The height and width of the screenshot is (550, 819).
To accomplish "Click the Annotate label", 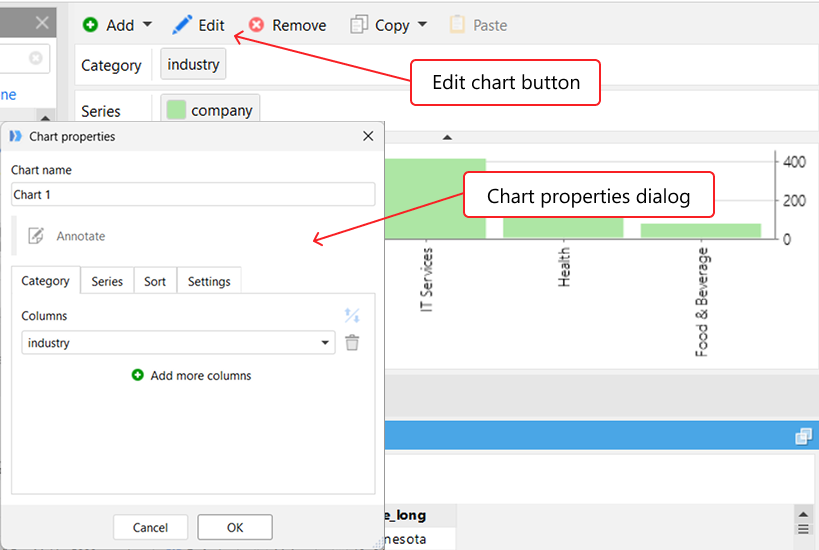I will tap(81, 236).
